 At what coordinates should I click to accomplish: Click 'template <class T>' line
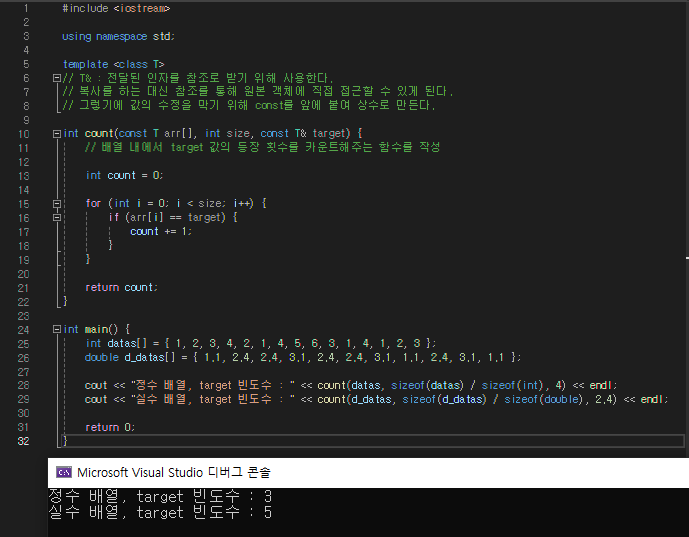click(x=114, y=64)
